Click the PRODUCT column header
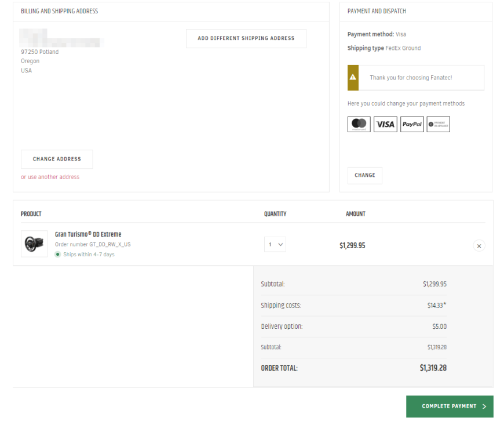Image resolution: width=504 pixels, height=428 pixels. pos(31,214)
